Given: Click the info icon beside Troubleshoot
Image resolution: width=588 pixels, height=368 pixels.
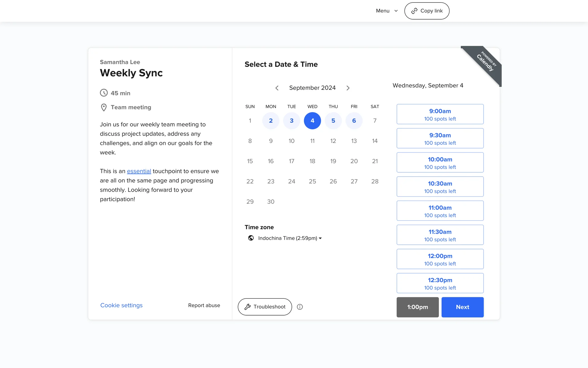Looking at the screenshot, I should click(x=300, y=307).
